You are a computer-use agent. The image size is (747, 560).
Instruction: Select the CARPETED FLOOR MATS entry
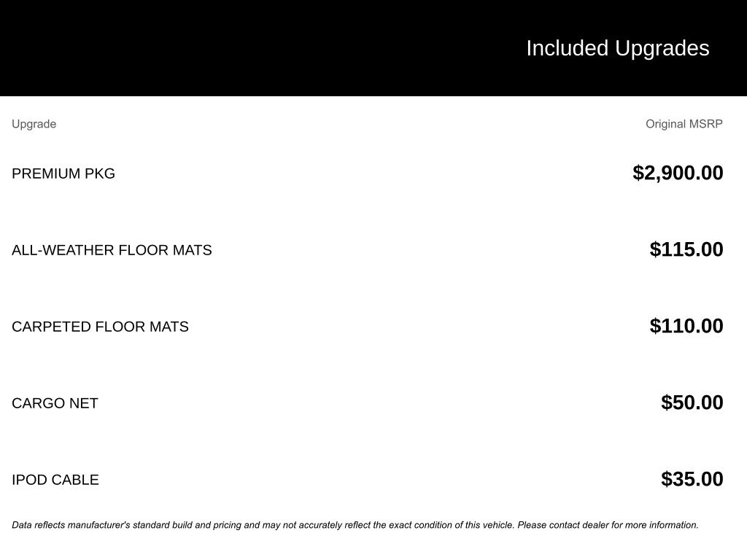(x=100, y=327)
